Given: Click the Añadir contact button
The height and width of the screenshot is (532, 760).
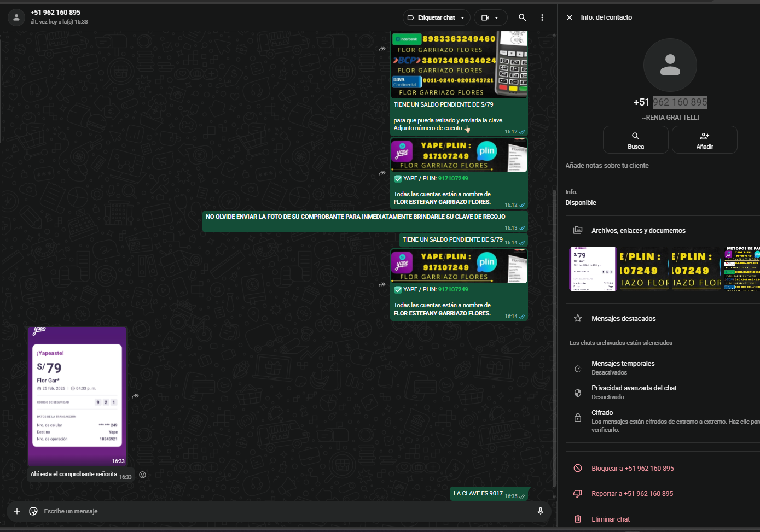Looking at the screenshot, I should pos(704,140).
